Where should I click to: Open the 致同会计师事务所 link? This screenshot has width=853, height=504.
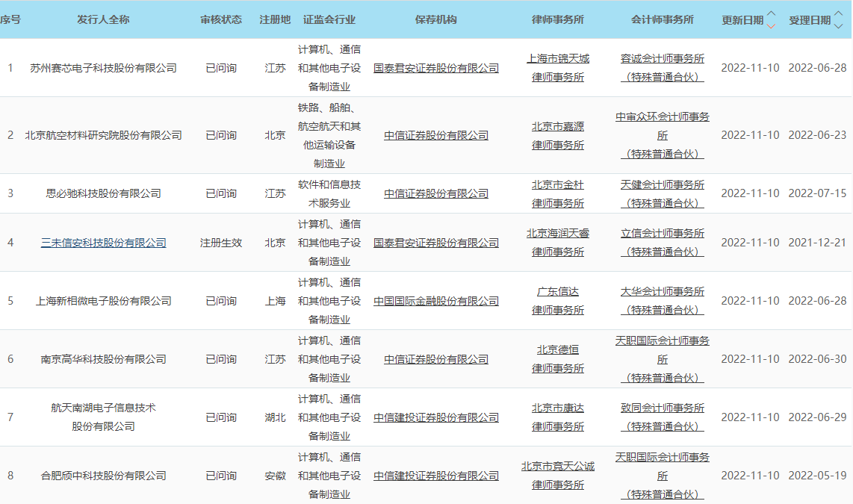(662, 417)
